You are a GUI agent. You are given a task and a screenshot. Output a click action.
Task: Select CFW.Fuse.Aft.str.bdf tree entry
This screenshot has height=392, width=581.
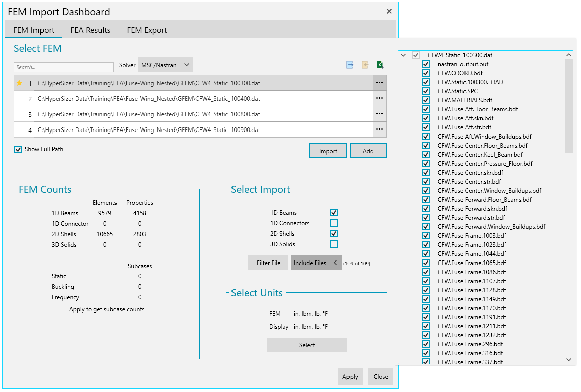point(464,127)
